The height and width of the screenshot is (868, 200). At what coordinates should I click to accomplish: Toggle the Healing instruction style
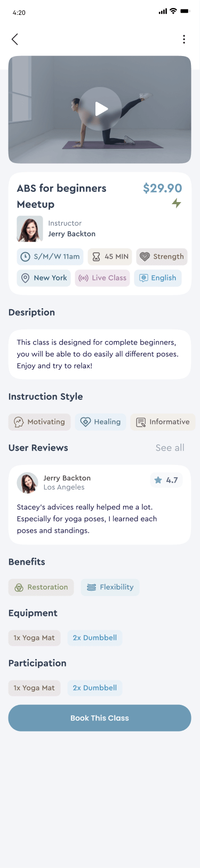pyautogui.click(x=101, y=422)
